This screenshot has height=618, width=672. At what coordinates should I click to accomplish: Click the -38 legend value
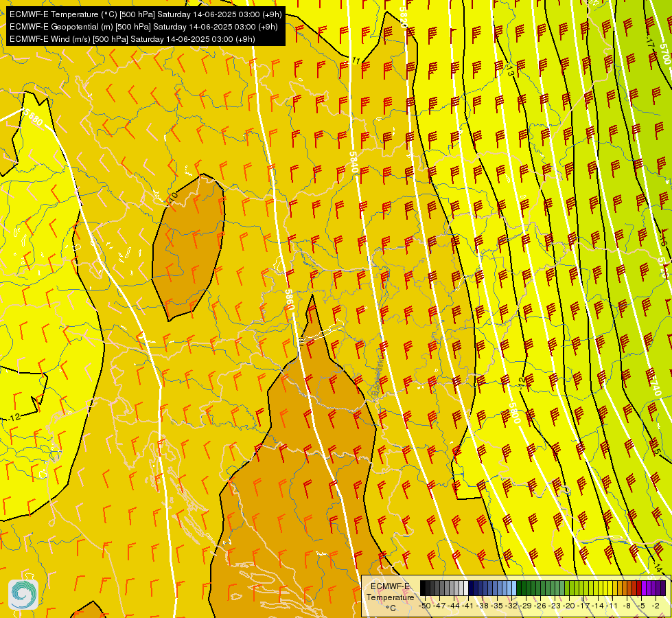pyautogui.click(x=483, y=606)
